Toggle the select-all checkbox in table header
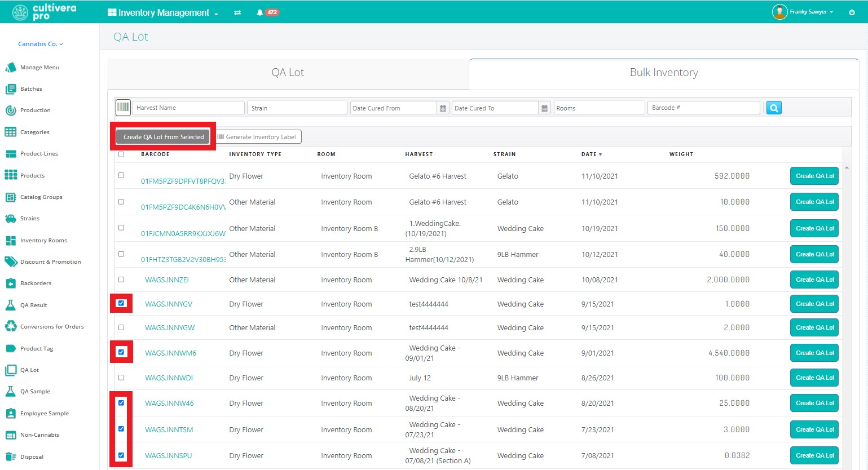Screen dimensions: 868x470 point(121,154)
